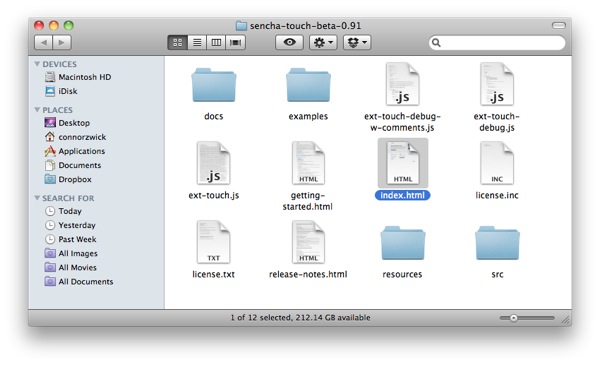Switch to Cover Flow view
Viewport: 600px width, 365px height.
click(236, 42)
